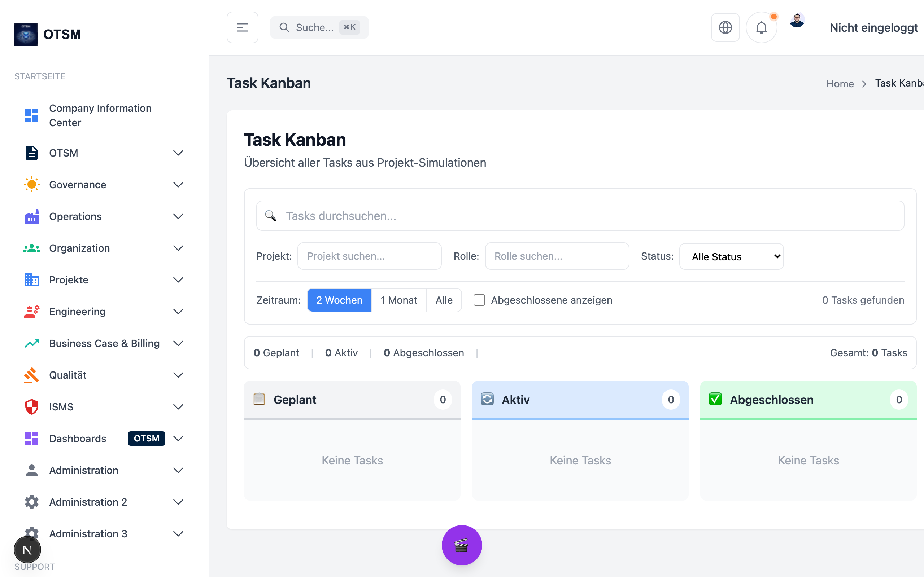Open Company Information Center grid icon
This screenshot has width=924, height=577.
(32, 115)
